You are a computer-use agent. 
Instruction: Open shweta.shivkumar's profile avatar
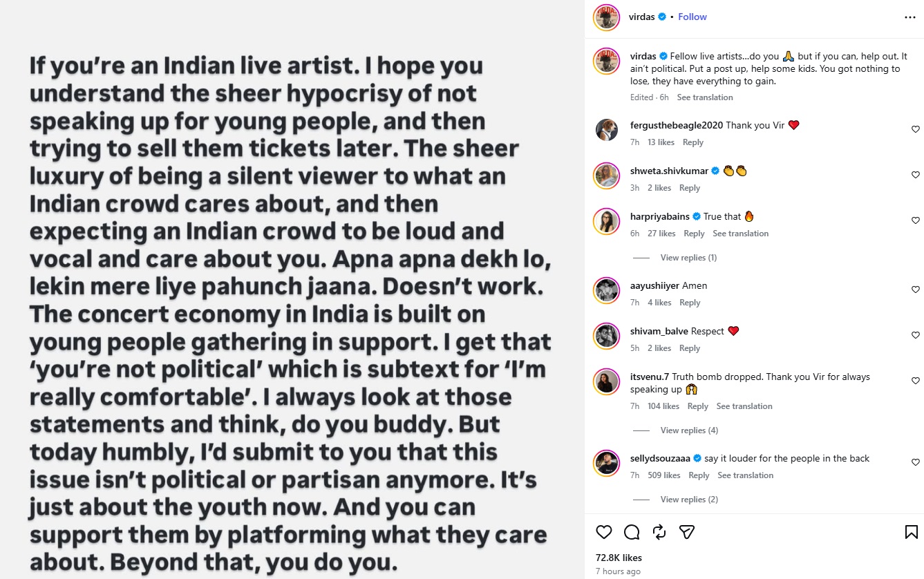[x=606, y=175]
